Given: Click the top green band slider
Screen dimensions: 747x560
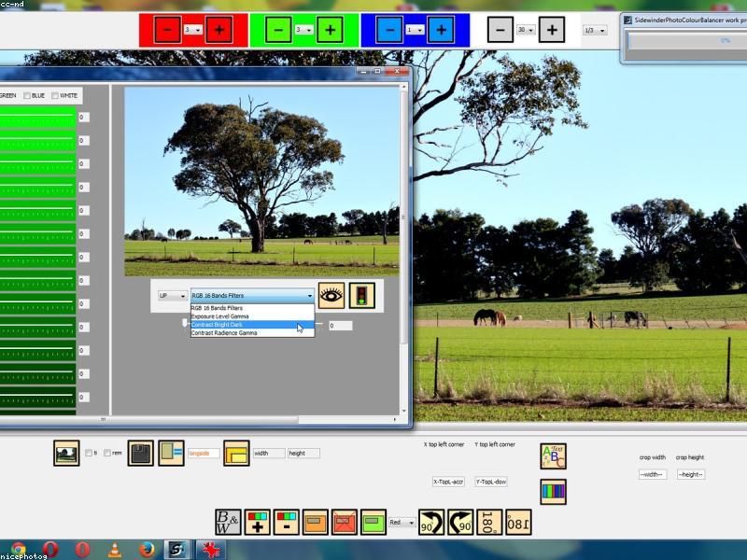Looking at the screenshot, I should coord(37,118).
